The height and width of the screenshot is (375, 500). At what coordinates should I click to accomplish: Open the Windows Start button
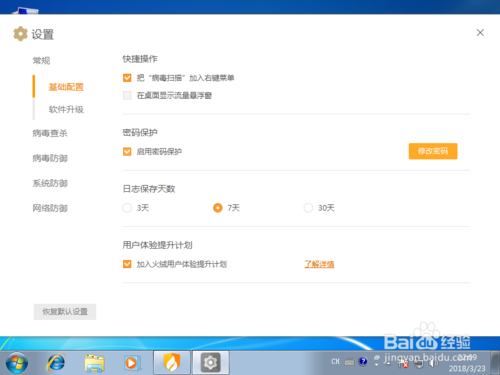pyautogui.click(x=17, y=363)
